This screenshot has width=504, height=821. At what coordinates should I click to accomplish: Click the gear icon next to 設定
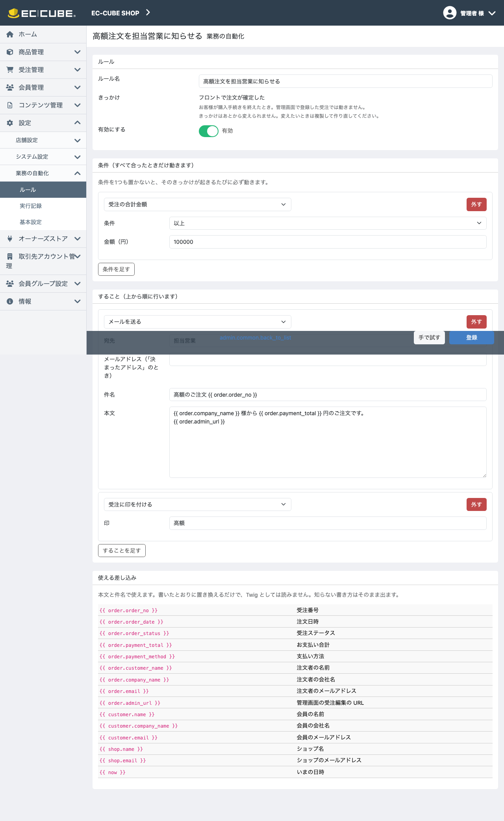coord(10,123)
